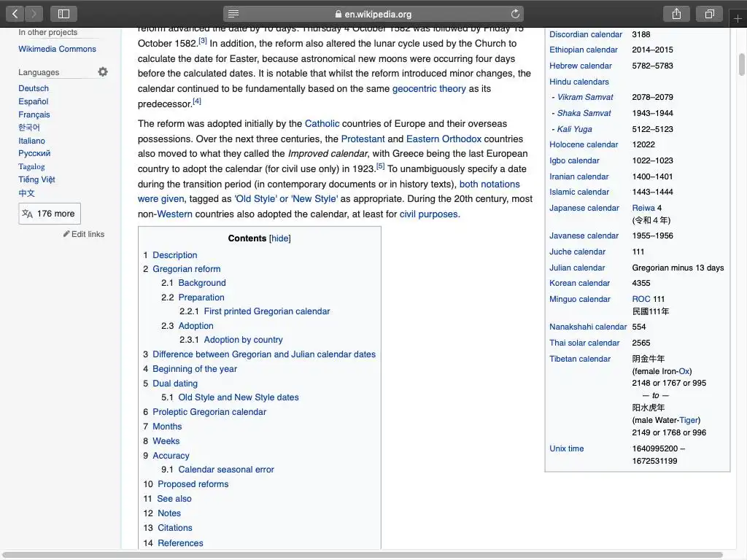Go to 10 Proposed reforms section
The height and width of the screenshot is (560, 747).
[x=193, y=484]
